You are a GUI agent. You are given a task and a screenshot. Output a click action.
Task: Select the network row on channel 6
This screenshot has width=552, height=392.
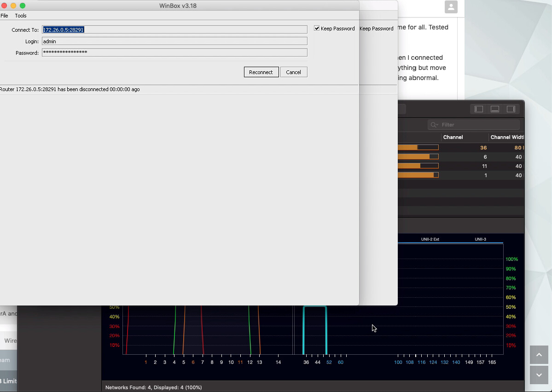point(461,156)
